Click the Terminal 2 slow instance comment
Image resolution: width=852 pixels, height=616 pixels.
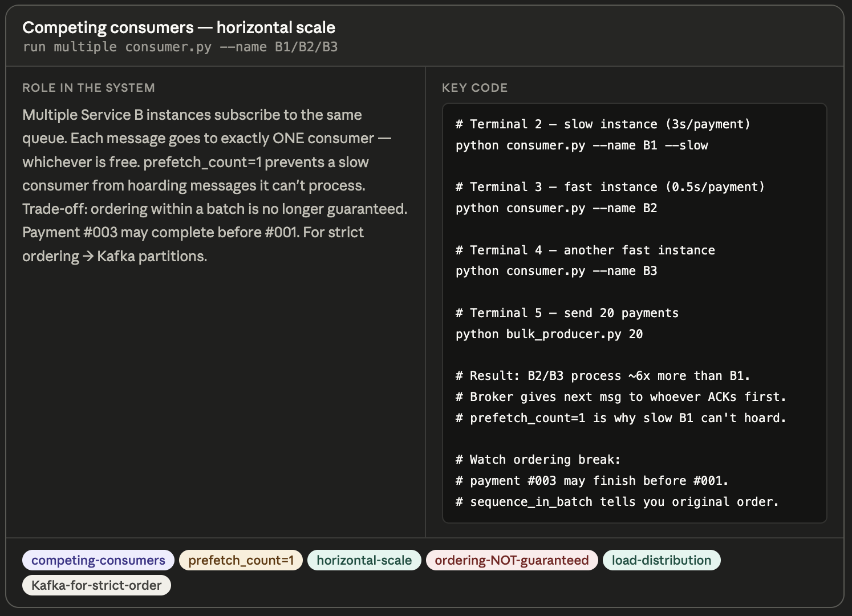click(x=603, y=124)
